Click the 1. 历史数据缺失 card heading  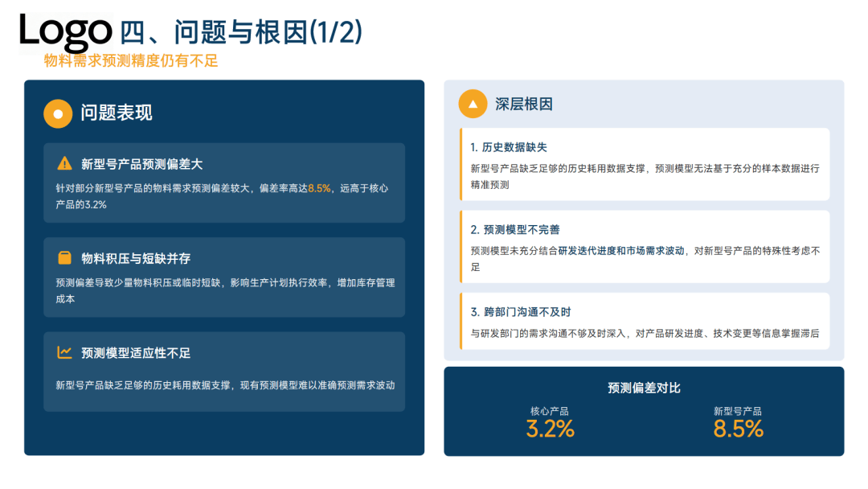pyautogui.click(x=509, y=147)
